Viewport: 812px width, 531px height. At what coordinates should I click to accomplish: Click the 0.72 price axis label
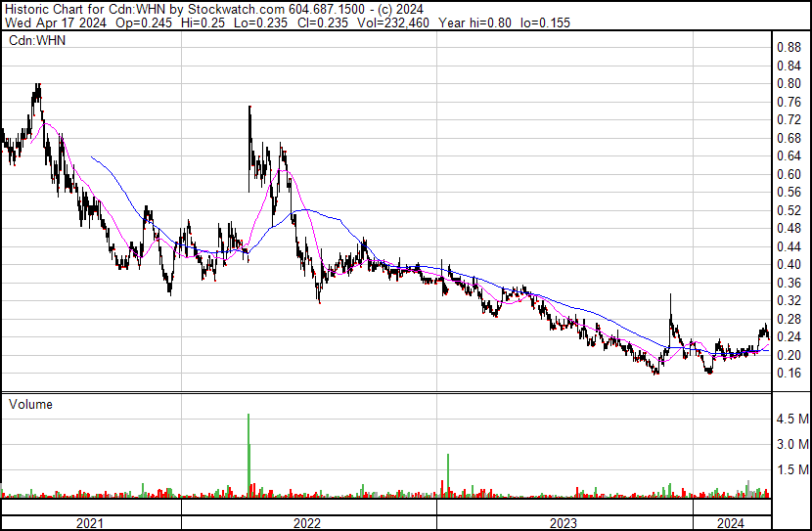pos(789,120)
